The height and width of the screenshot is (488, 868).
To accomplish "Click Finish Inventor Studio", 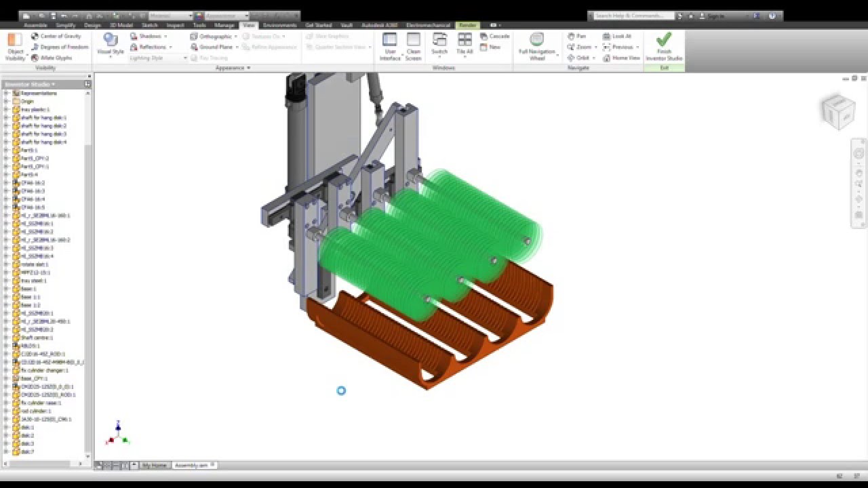I will pos(664,47).
